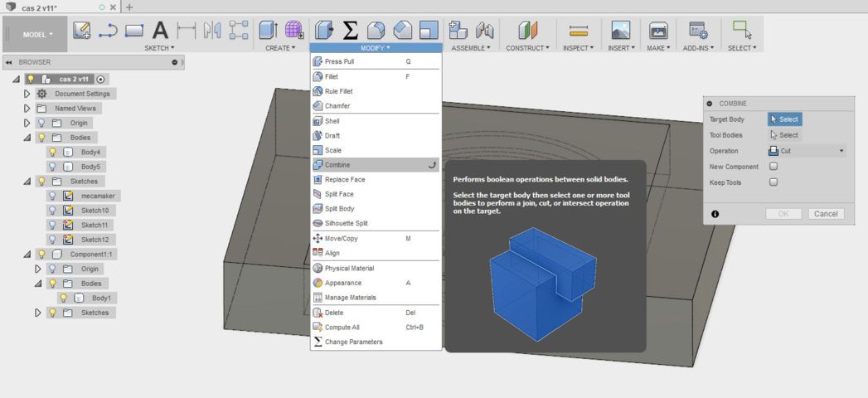
Task: Select the Inspect measure icon
Action: pyautogui.click(x=578, y=30)
